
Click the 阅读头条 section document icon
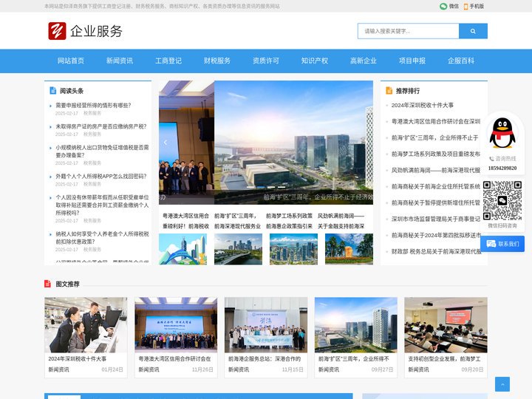pyautogui.click(x=53, y=90)
